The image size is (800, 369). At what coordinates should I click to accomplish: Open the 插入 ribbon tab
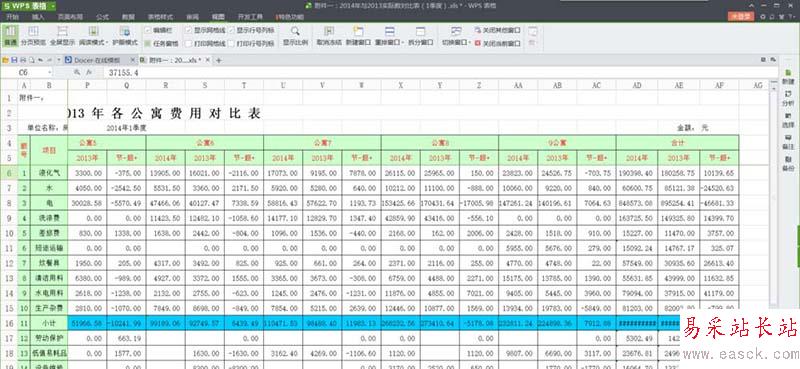(38, 17)
